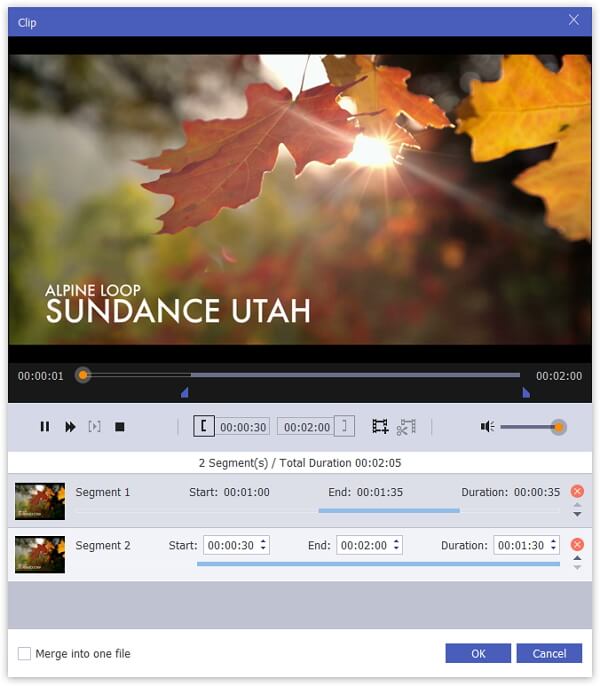Image resolution: width=600 pixels, height=686 pixels.
Task: Click the right blue clip end marker
Action: [x=526, y=392]
